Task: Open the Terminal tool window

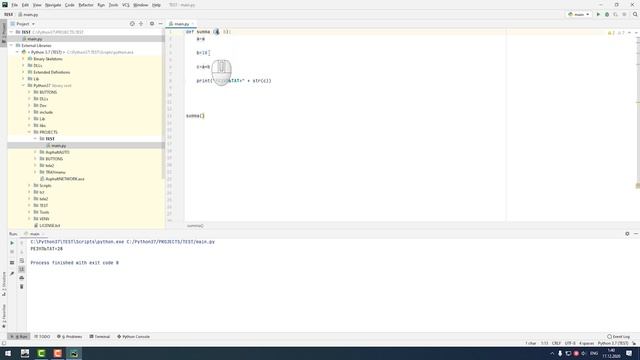Action: click(x=100, y=337)
